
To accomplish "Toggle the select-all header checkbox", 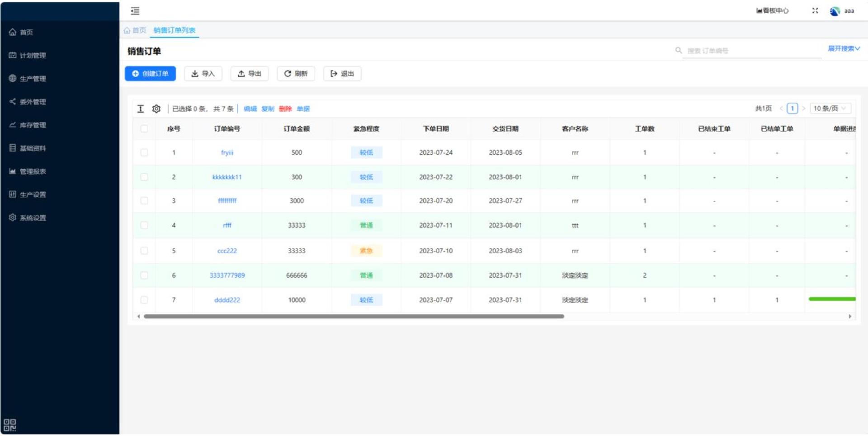I will [x=144, y=129].
